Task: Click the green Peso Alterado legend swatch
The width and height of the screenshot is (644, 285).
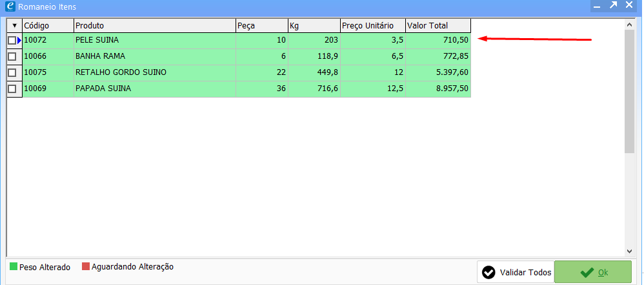Action: tap(14, 266)
